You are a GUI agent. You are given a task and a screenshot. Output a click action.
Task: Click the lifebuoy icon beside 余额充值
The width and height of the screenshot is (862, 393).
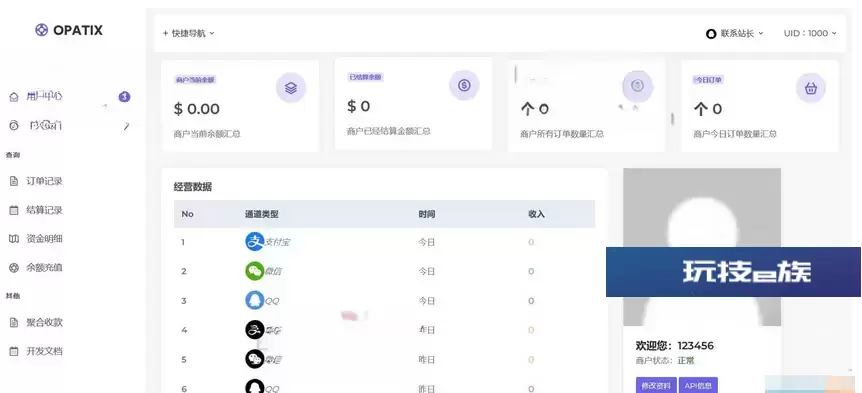tap(14, 268)
